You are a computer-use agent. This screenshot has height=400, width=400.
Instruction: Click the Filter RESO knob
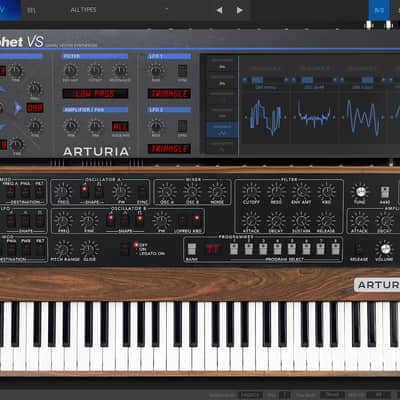click(x=276, y=191)
